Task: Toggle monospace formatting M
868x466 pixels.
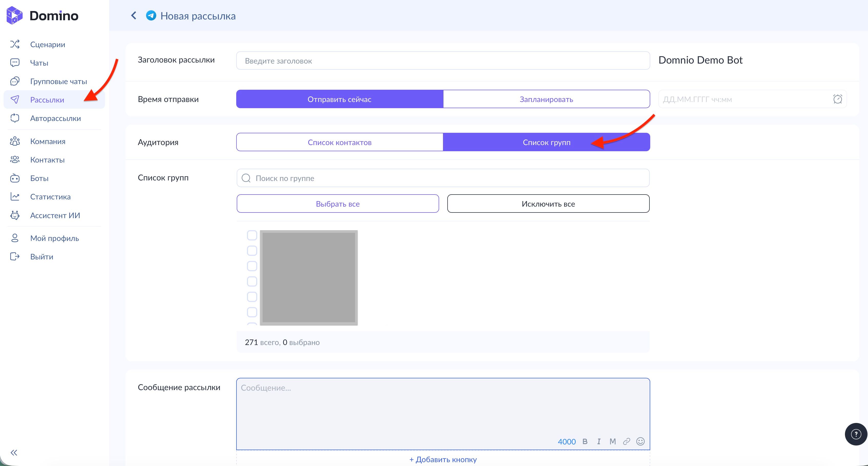Action: click(x=613, y=441)
